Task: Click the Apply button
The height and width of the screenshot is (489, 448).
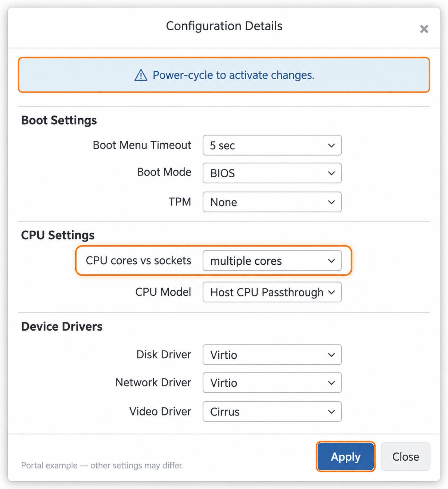Action: 346,457
